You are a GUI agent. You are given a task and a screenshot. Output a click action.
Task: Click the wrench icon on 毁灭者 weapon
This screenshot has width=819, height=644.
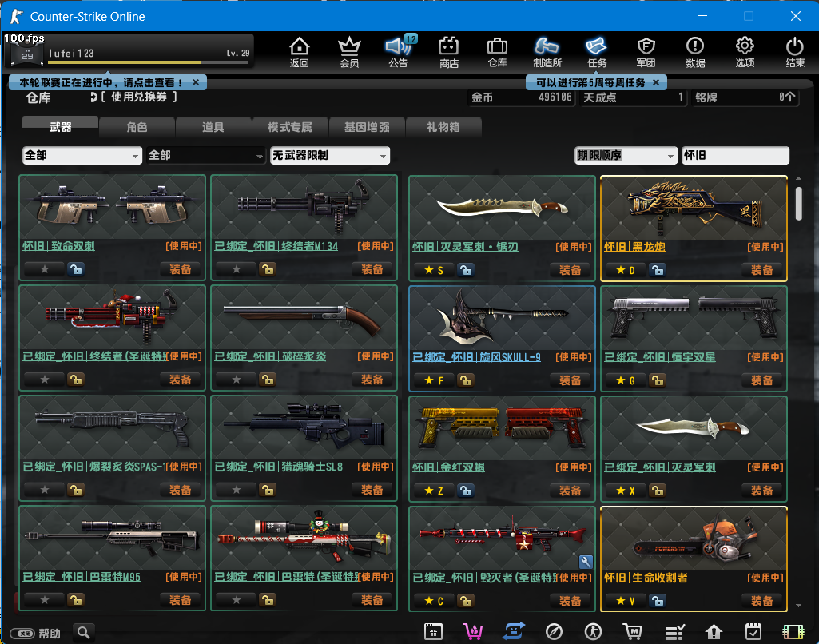586,562
